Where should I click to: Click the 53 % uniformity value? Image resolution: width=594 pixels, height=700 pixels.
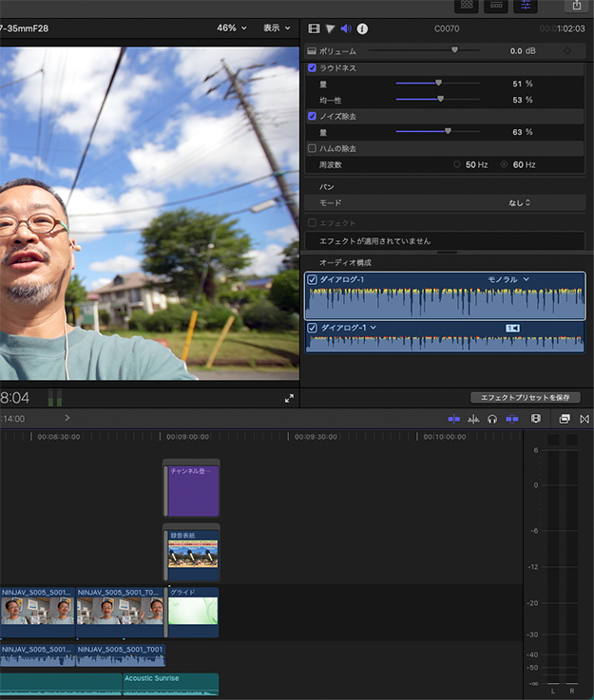coord(522,100)
